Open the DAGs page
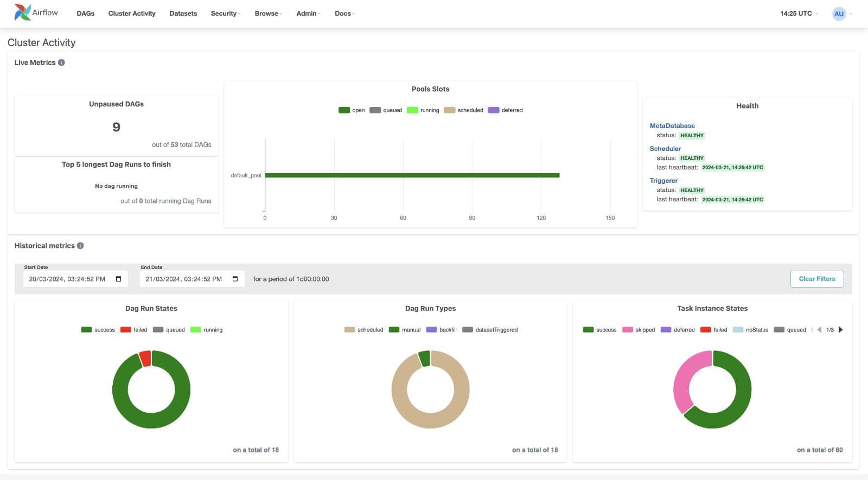 86,14
